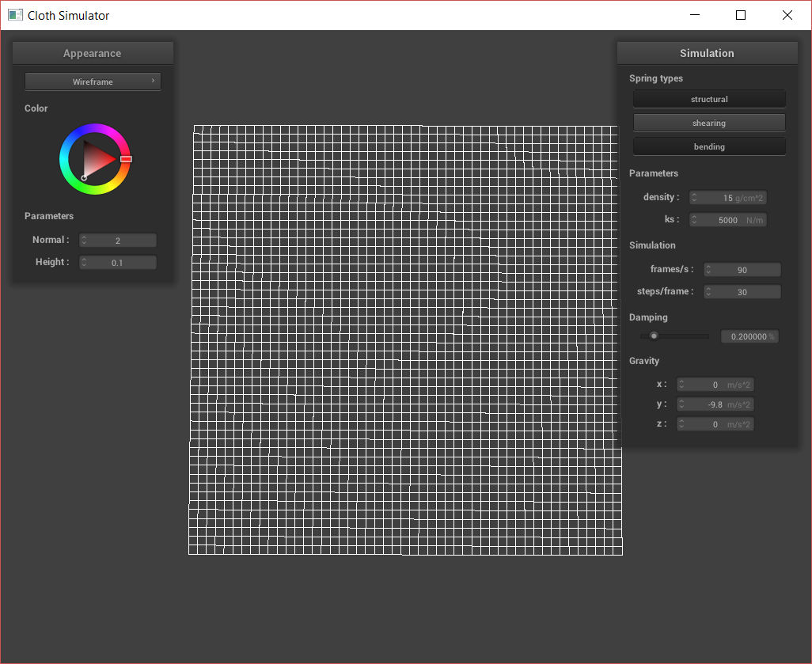
Task: Click the frames/s value field
Action: tap(742, 270)
